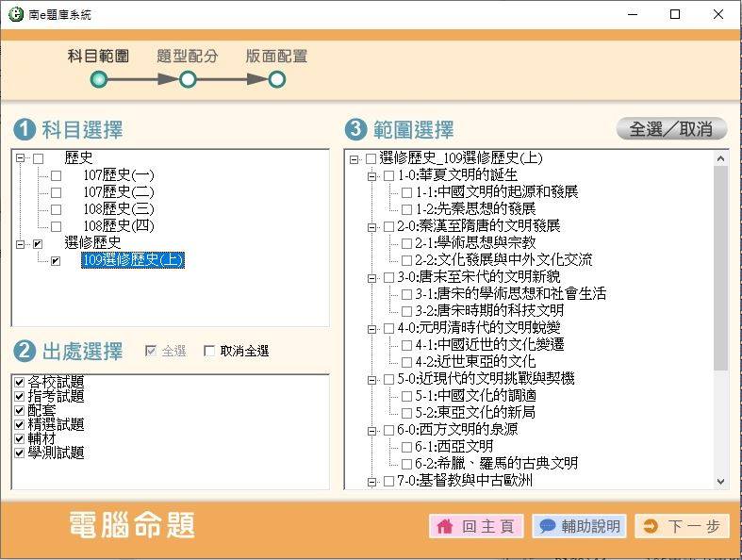
Task: Click the speech bubble icon on 輔助說明
Action: 548,526
